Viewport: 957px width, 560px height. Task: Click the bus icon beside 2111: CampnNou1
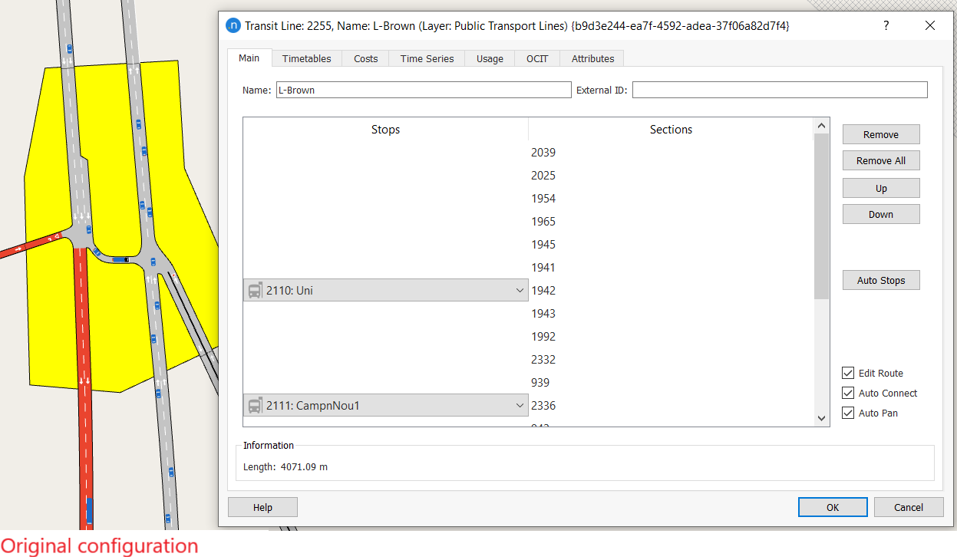click(255, 406)
